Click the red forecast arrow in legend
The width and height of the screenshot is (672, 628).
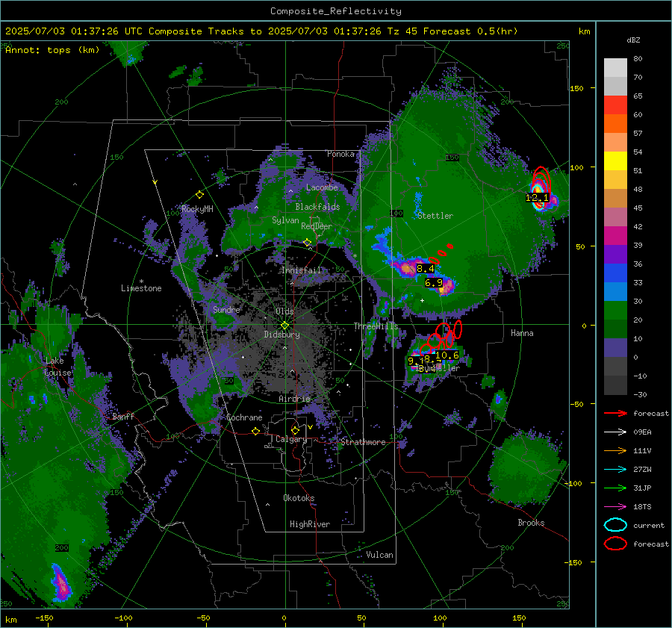pyautogui.click(x=615, y=413)
